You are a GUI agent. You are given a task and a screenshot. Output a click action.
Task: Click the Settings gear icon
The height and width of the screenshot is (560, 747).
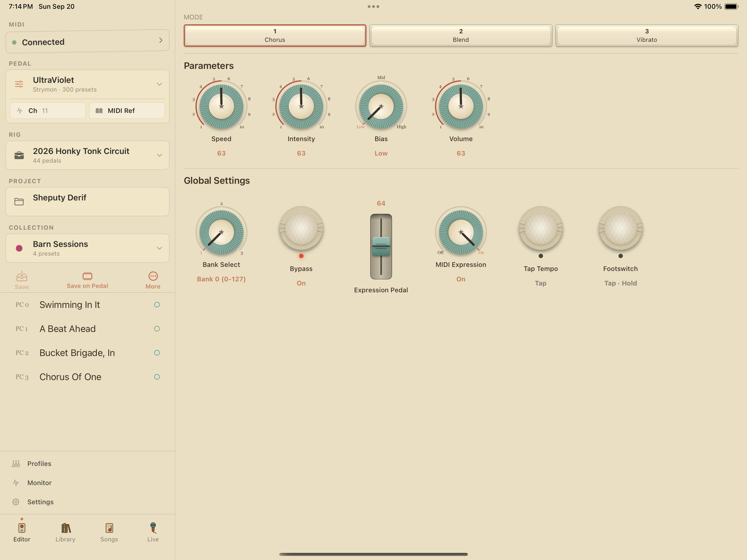click(x=16, y=502)
